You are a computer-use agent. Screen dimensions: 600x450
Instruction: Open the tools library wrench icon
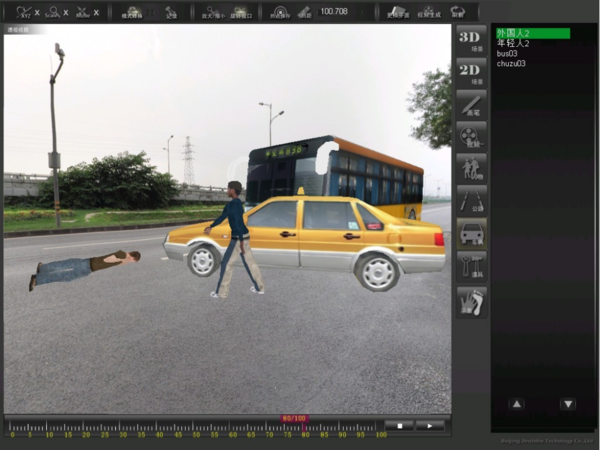(471, 266)
